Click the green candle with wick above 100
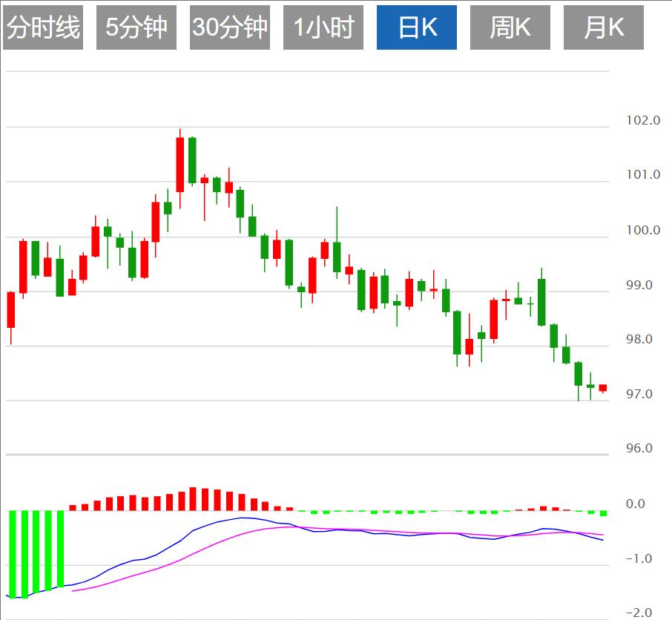The width and height of the screenshot is (672, 620). pos(337,257)
